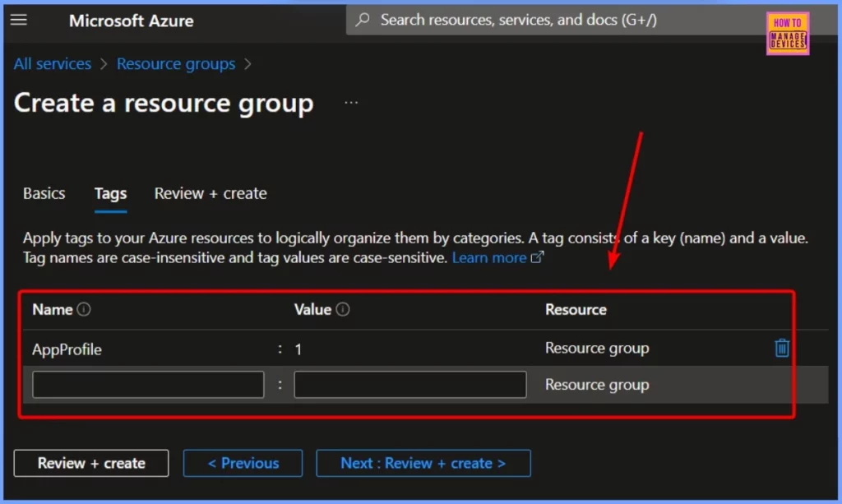Navigate to the Resource groups breadcrumb
Screen dimensions: 842x504
[176, 64]
